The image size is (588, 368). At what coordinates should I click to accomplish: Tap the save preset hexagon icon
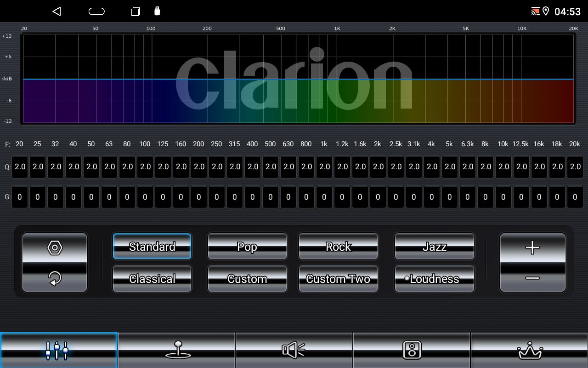click(54, 247)
